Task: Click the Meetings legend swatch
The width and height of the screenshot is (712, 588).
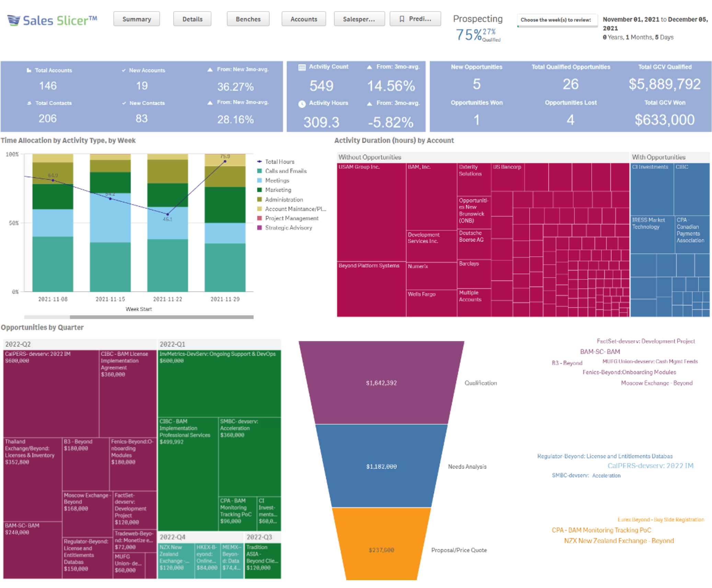Action: [260, 180]
